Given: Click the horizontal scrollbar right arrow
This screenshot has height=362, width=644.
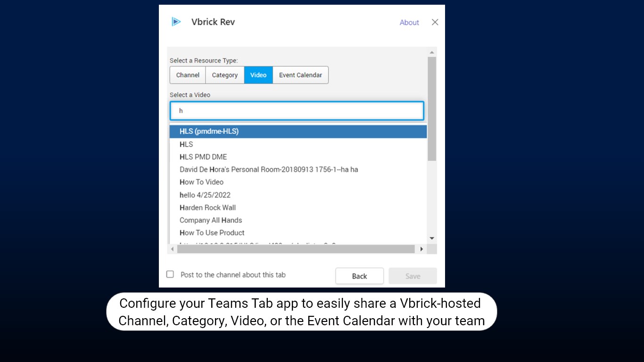Looking at the screenshot, I should 421,249.
